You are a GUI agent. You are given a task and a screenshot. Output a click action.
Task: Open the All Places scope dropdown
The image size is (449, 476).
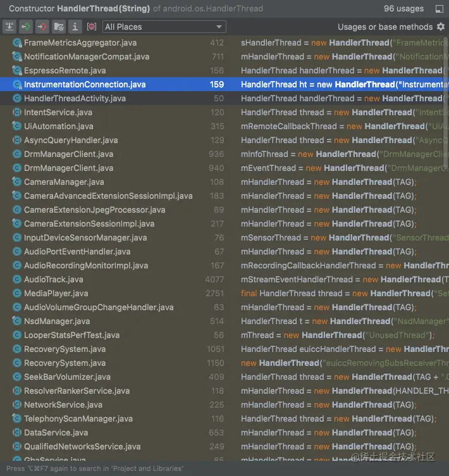(x=164, y=27)
